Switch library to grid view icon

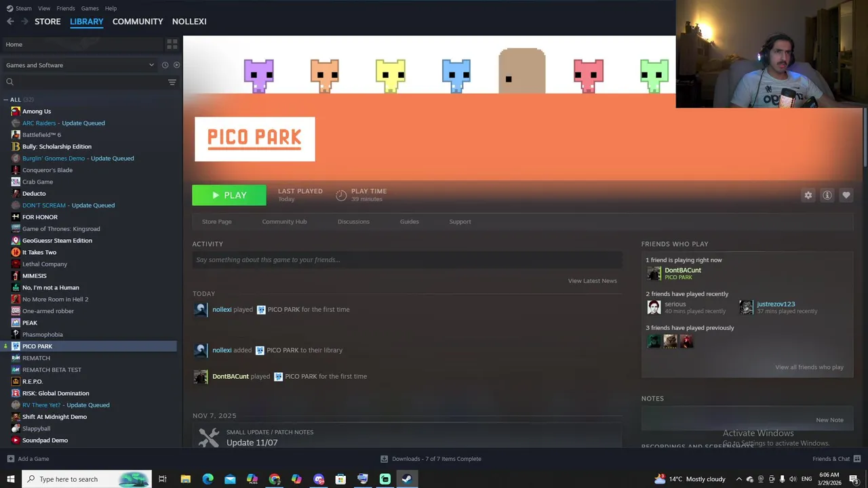click(x=172, y=44)
